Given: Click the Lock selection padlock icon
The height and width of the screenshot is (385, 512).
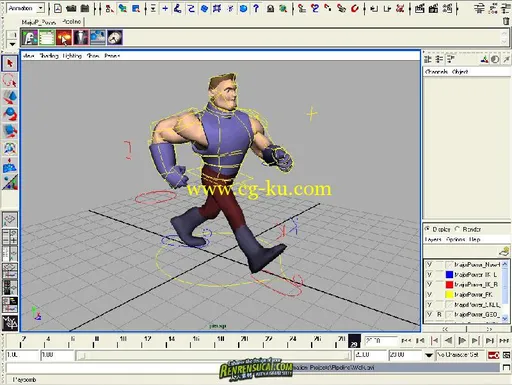Looking at the screenshot, I should 270,8.
